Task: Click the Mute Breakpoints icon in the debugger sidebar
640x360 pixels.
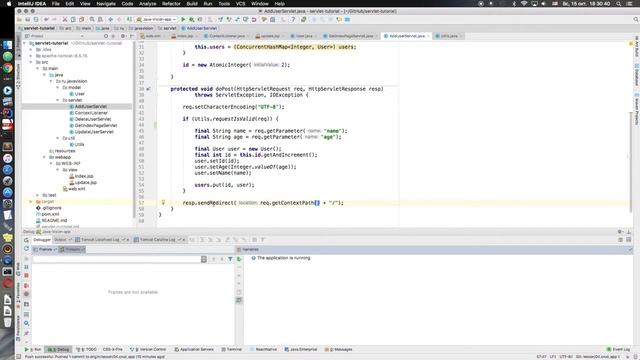Action: point(27,294)
